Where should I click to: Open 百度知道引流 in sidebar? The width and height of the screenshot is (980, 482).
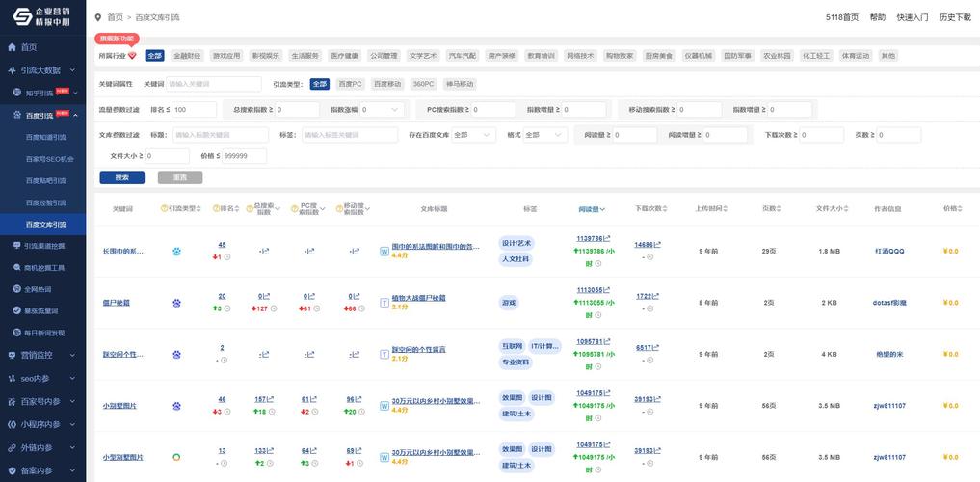click(x=45, y=137)
